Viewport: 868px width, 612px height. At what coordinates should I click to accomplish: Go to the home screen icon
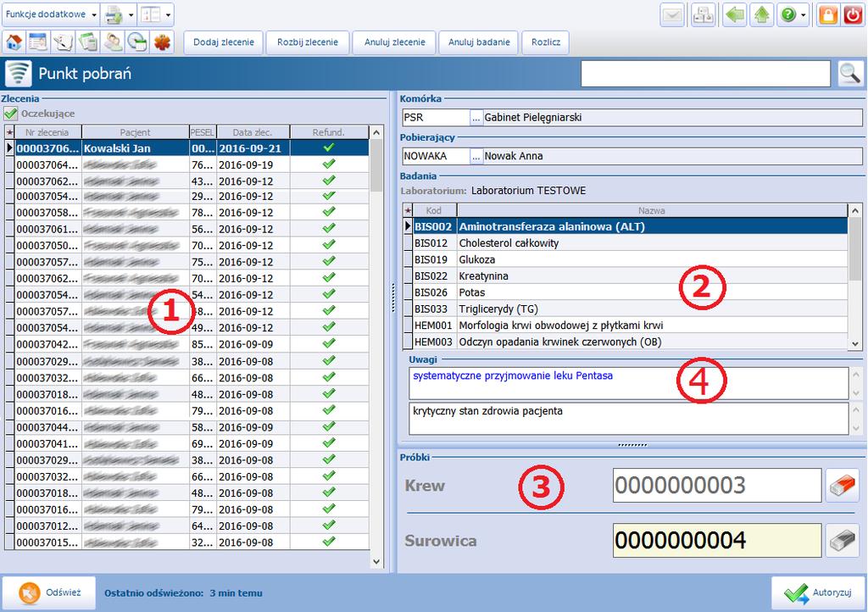click(x=14, y=42)
